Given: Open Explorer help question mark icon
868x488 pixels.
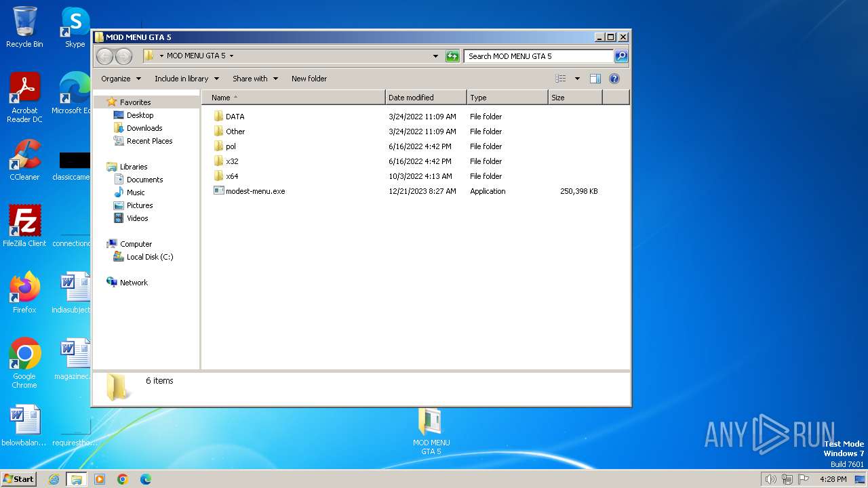Looking at the screenshot, I should point(614,79).
